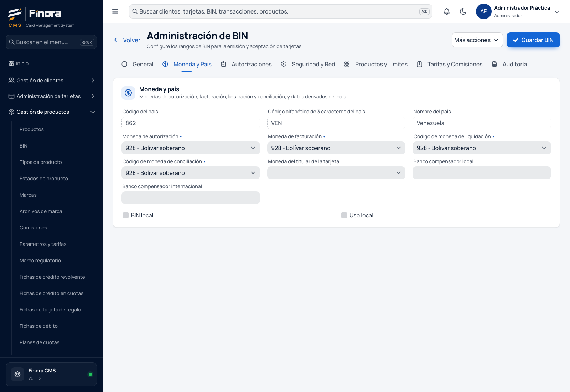Click the AP user avatar

point(484,11)
